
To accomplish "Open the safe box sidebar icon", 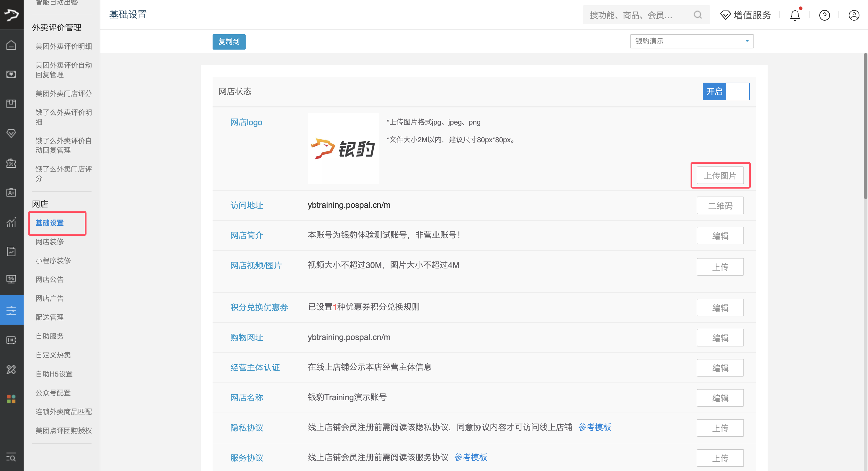I will (x=11, y=340).
